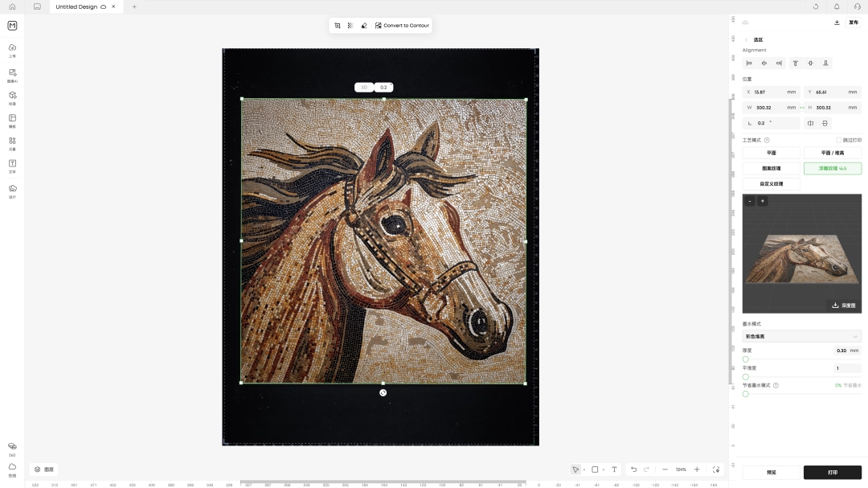Edit the Y position field

point(832,92)
